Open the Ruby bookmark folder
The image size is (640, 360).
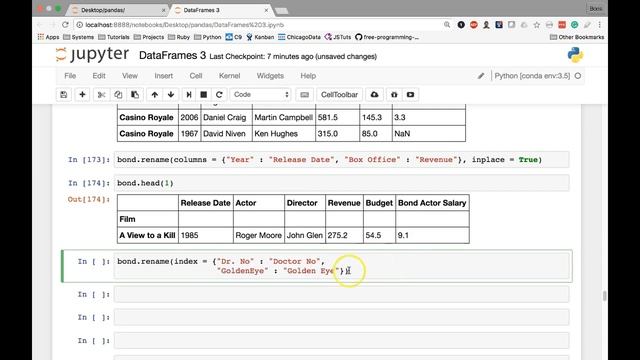coord(179,37)
